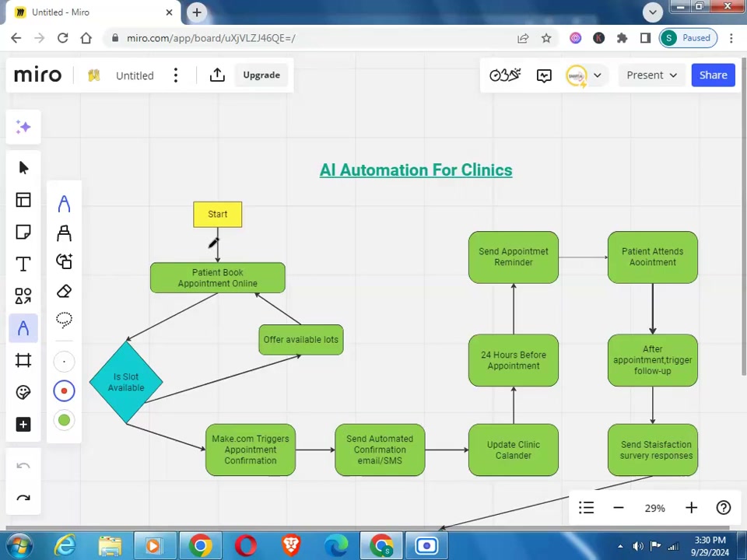Open the frames list panel
This screenshot has height=560, width=747.
[587, 508]
